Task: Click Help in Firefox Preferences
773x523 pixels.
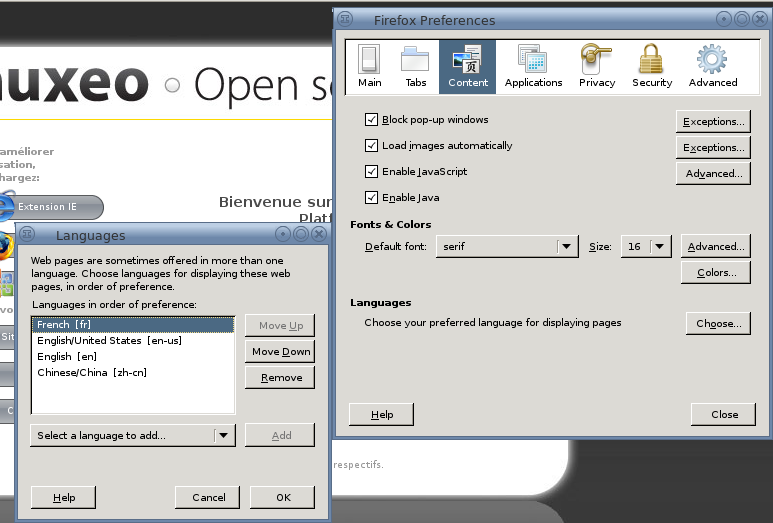Action: 382,415
